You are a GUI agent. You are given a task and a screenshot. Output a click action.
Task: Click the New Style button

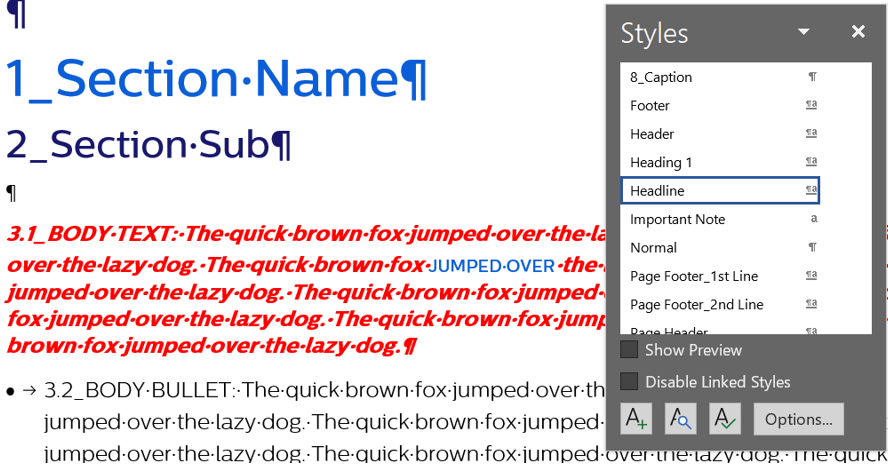click(x=636, y=419)
